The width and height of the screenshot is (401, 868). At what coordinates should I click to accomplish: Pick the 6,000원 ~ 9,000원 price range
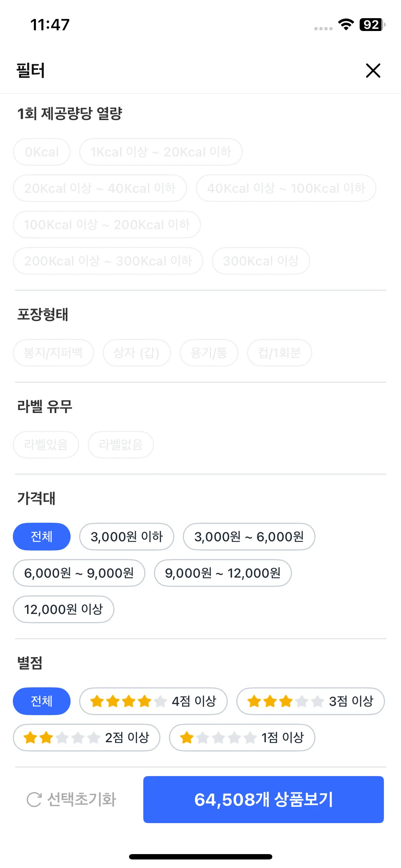coord(79,573)
